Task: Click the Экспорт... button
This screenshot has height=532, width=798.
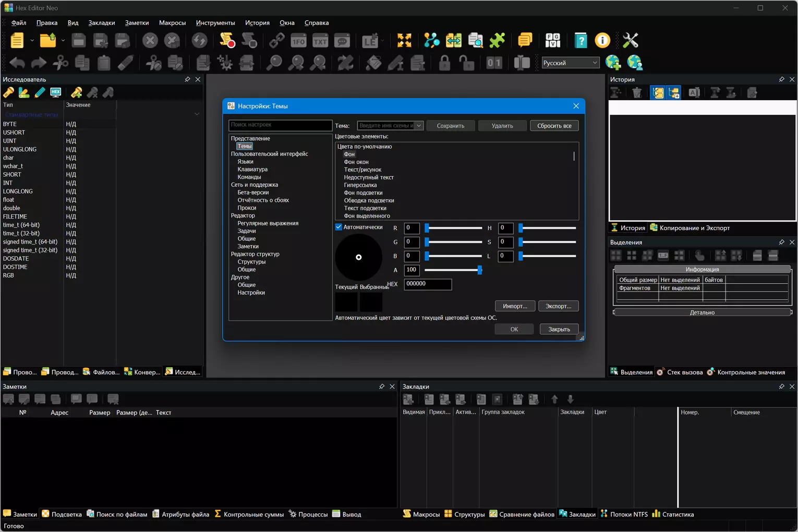Action: (559, 306)
